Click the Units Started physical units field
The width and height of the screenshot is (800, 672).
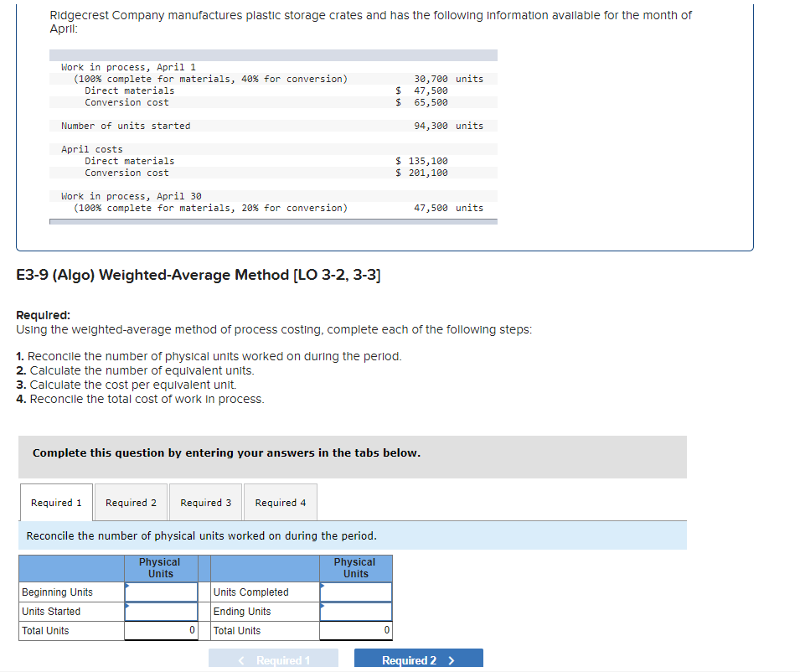(161, 612)
